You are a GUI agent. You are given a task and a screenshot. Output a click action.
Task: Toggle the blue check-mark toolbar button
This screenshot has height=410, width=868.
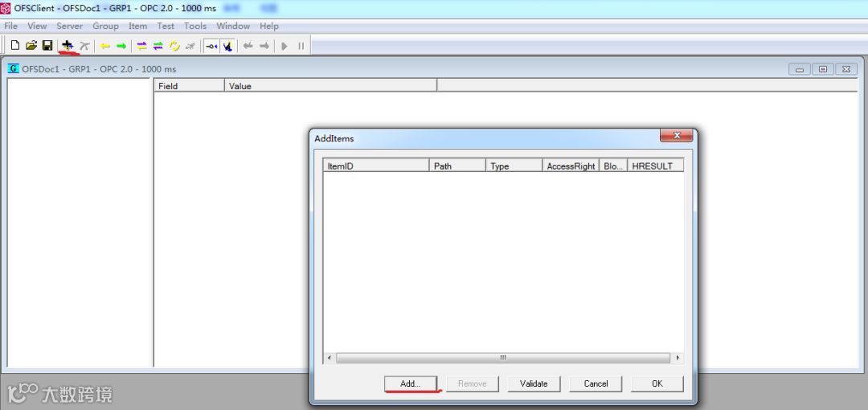(227, 46)
